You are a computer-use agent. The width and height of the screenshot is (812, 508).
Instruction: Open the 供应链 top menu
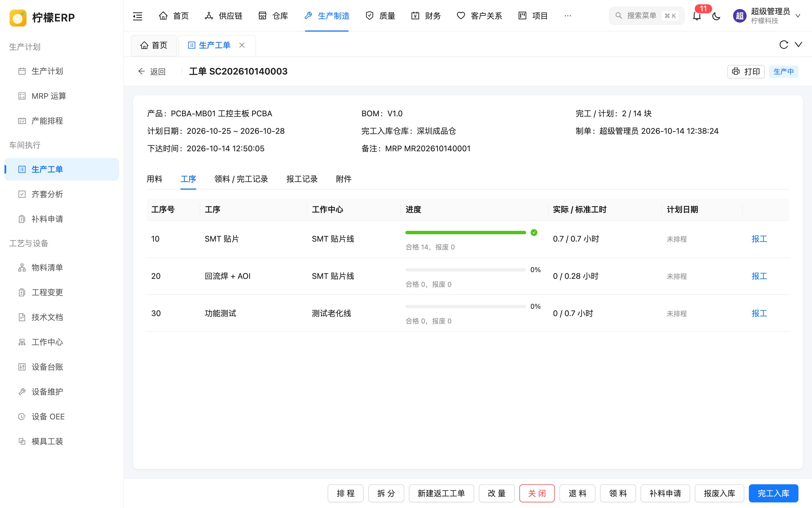coord(224,16)
